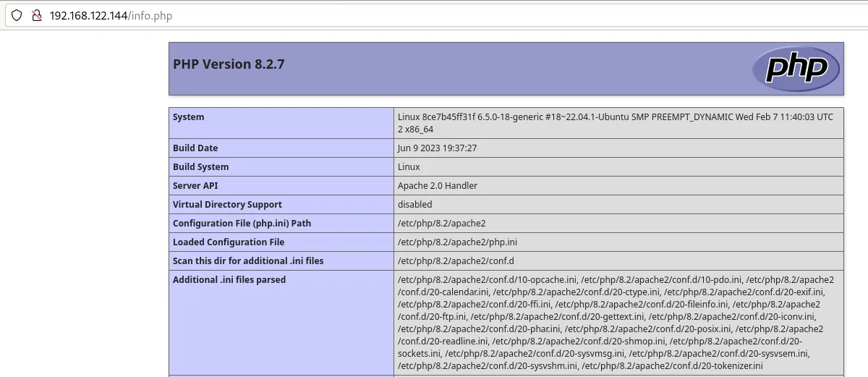Click the PHP Version 8.2.7 heading
This screenshot has height=377, width=868.
coord(229,64)
